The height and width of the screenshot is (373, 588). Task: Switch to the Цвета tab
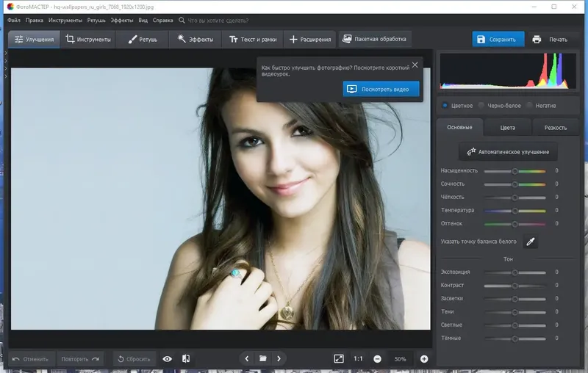coord(507,128)
